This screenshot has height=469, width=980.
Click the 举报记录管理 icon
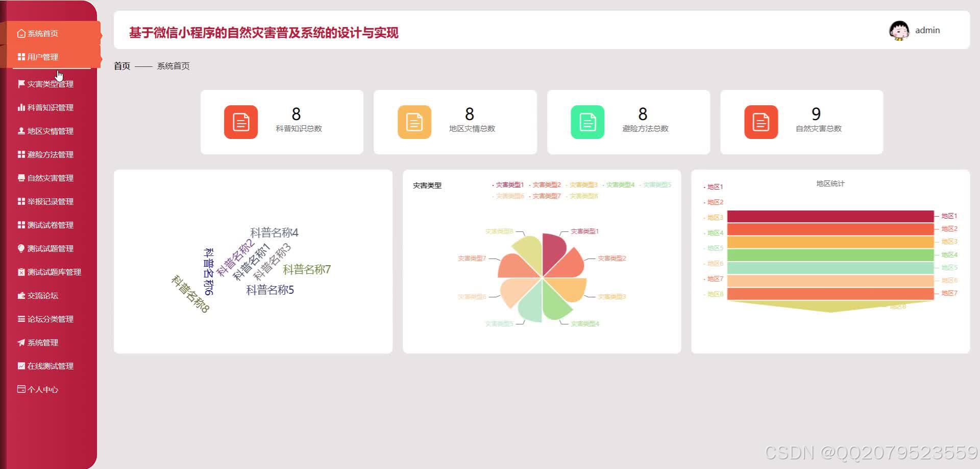point(21,201)
